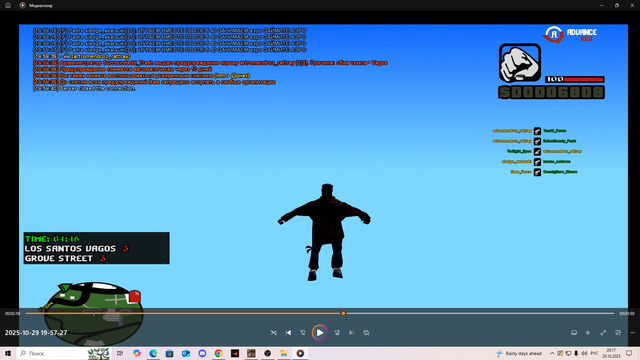The image size is (640, 360).
Task: Click the circular minimap radar in the video
Action: tap(93, 313)
